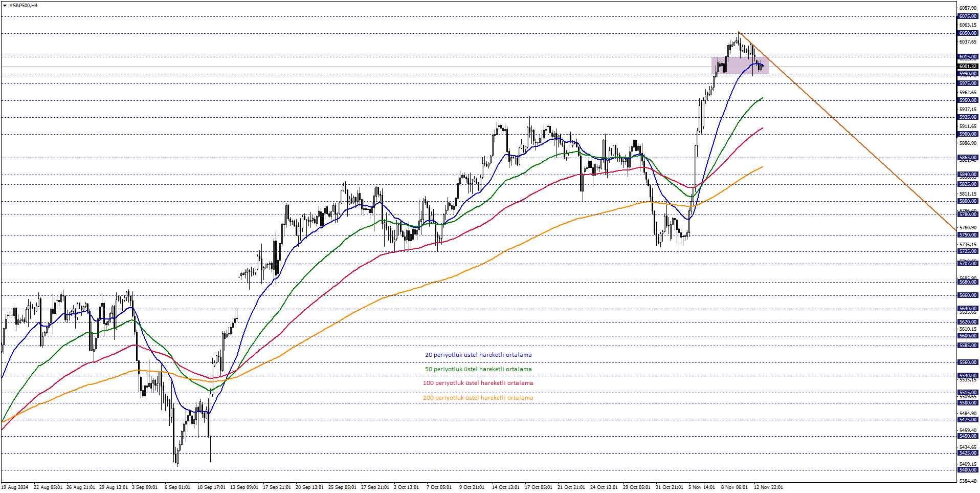Select the orange descending trendline
This screenshot has width=980, height=493.
847,132
